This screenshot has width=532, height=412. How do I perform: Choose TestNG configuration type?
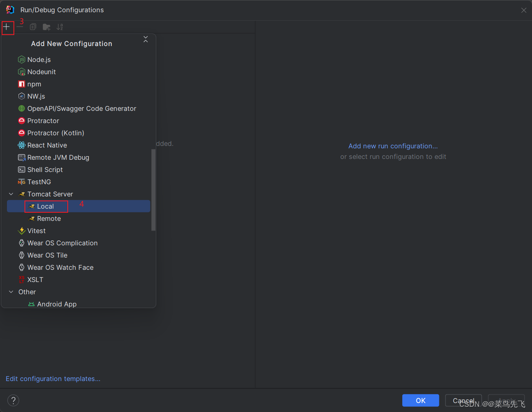79,182
